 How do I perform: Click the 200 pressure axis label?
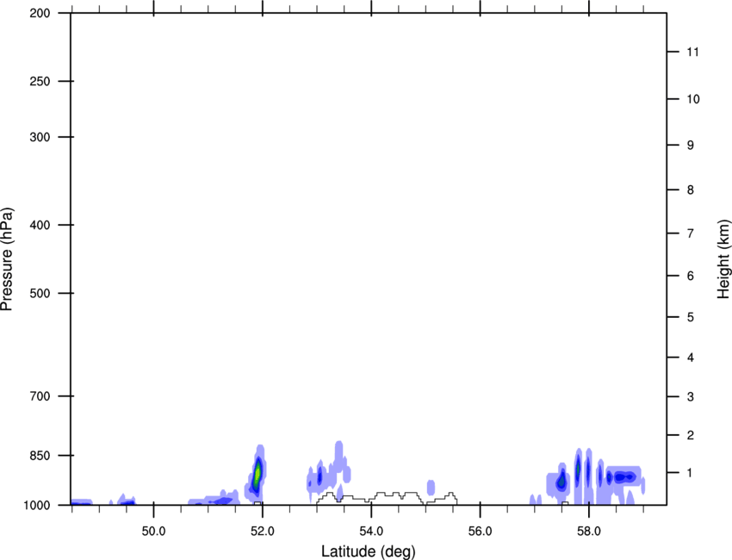coord(40,13)
